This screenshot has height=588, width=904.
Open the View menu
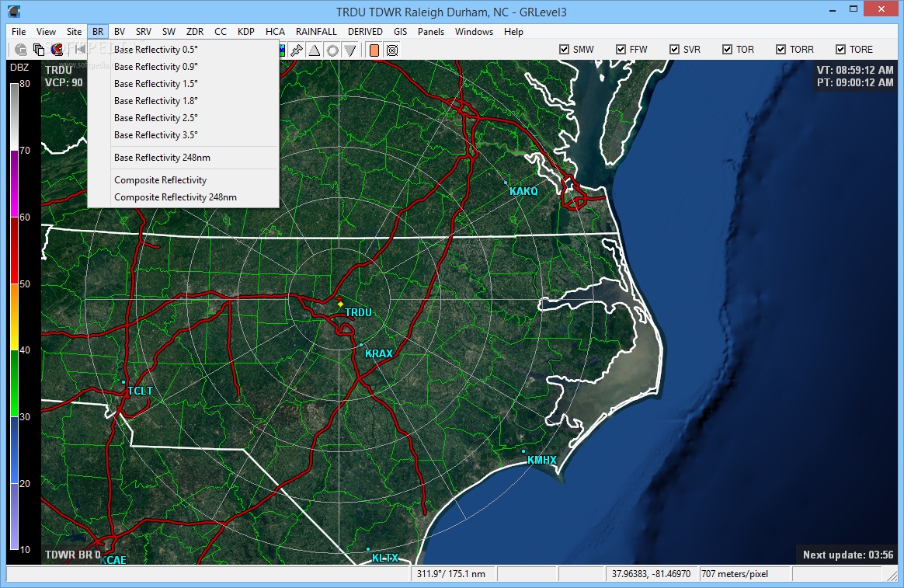tap(46, 32)
